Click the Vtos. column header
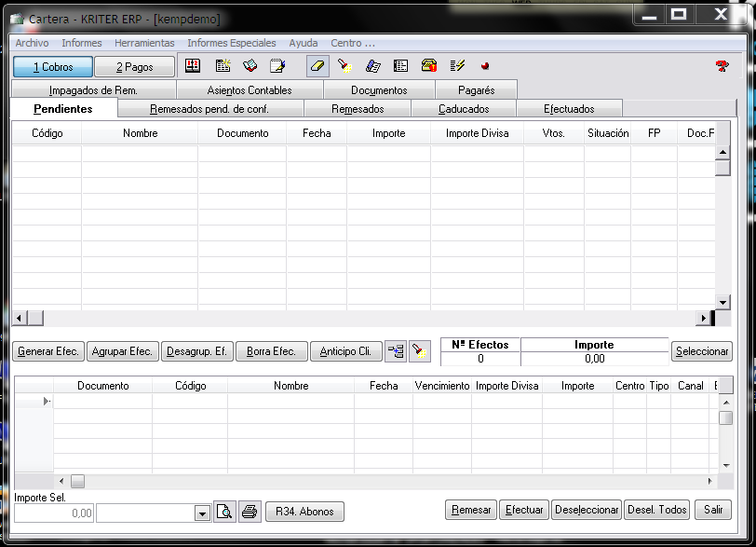Screen dimensions: 756x547 point(553,133)
